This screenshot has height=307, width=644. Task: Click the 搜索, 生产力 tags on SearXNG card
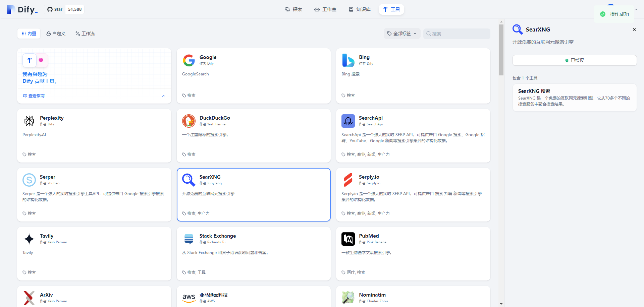pos(198,213)
